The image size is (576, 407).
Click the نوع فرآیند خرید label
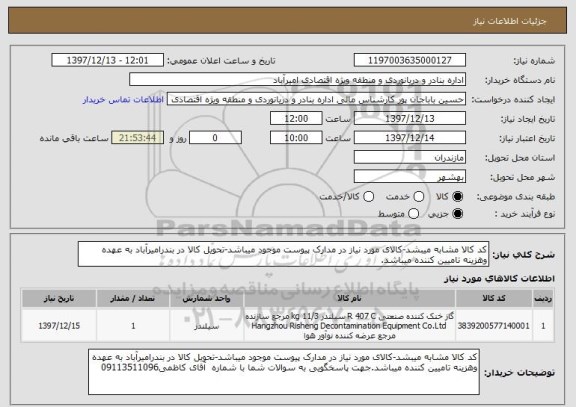(x=525, y=214)
